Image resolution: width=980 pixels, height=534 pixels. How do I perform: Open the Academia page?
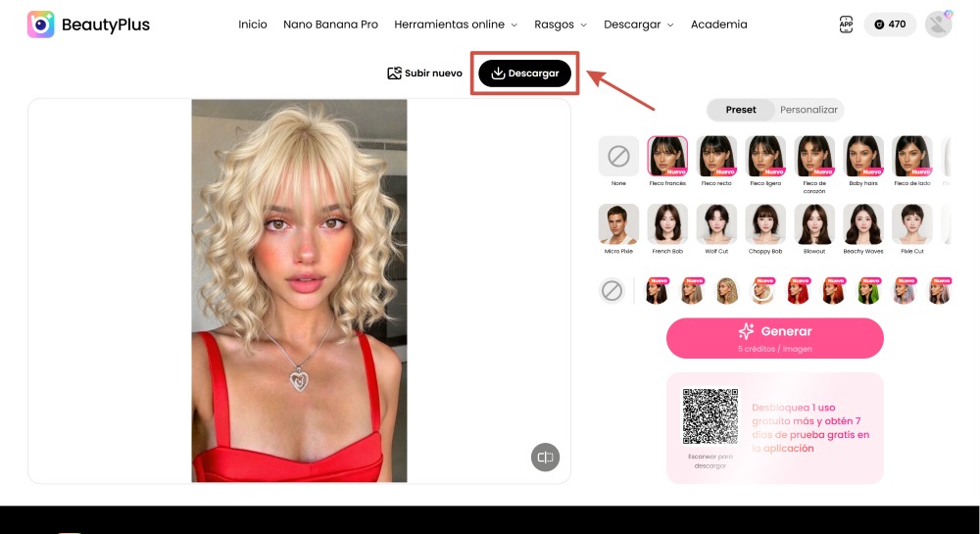(x=718, y=24)
